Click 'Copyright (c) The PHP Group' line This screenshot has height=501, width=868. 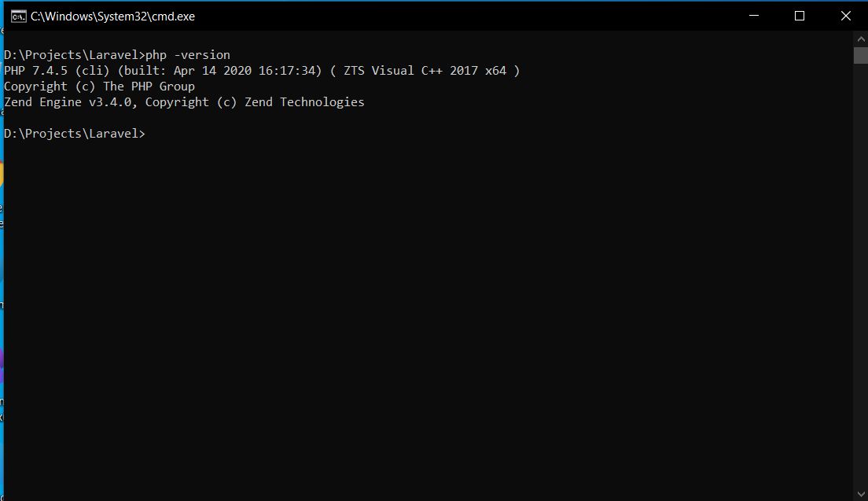(x=100, y=87)
